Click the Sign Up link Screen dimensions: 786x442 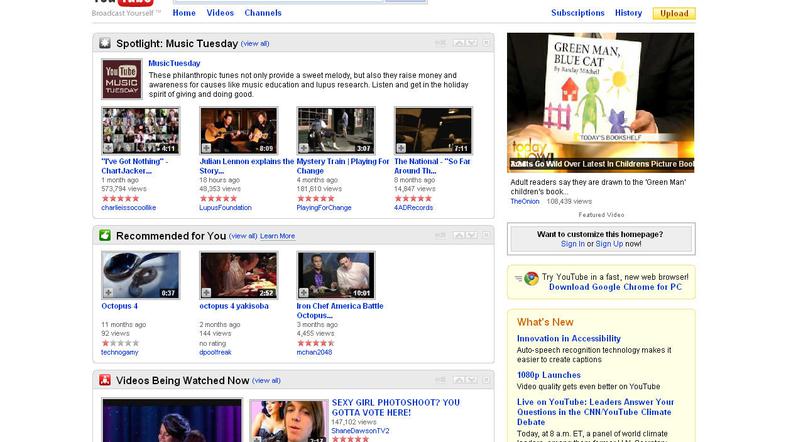pos(609,244)
